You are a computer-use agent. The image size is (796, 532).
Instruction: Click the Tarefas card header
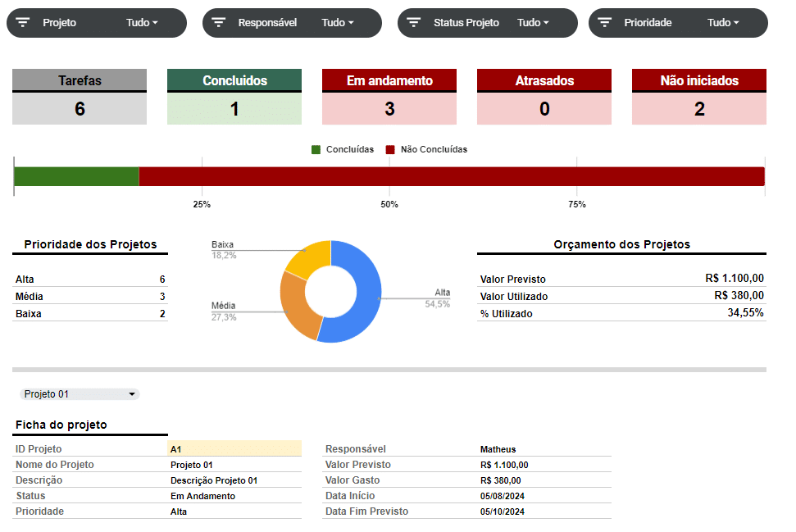click(x=80, y=80)
